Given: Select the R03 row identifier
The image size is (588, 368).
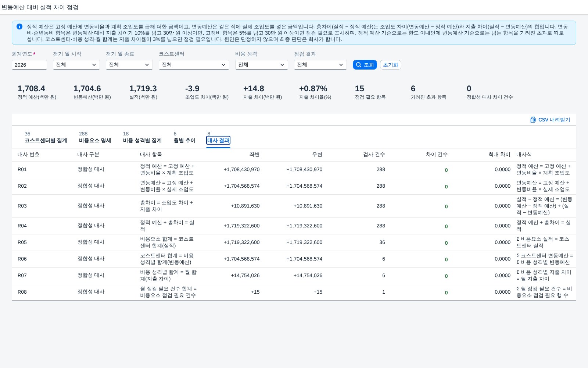Looking at the screenshot, I should click(22, 206).
